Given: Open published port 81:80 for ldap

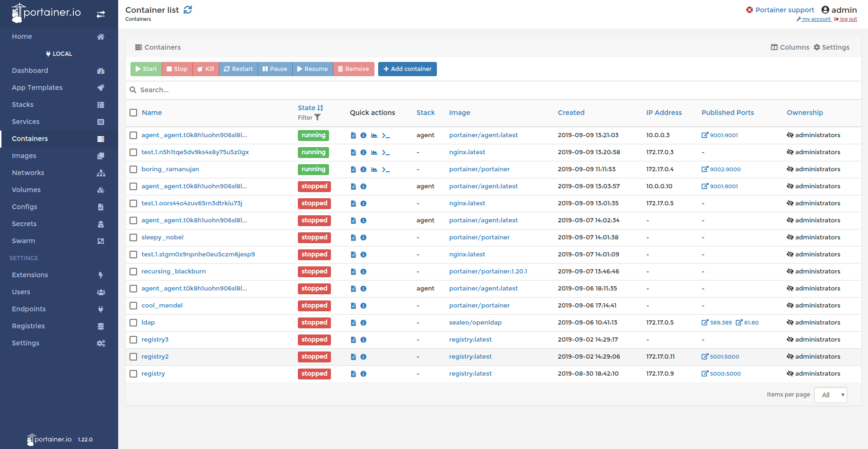Looking at the screenshot, I should 747,323.
